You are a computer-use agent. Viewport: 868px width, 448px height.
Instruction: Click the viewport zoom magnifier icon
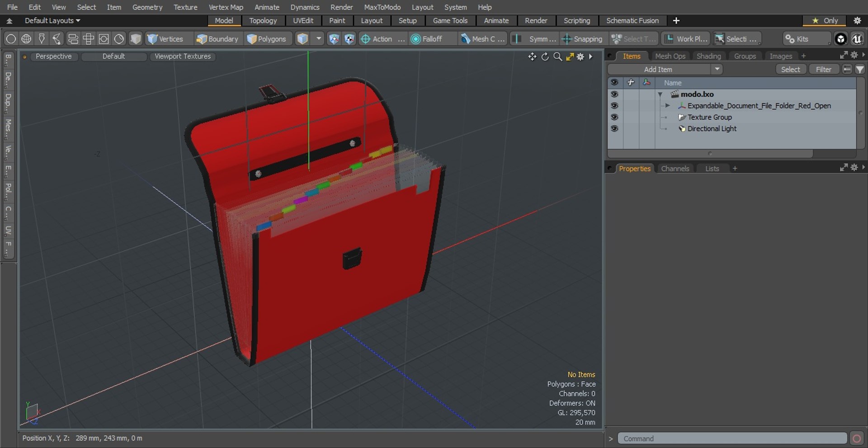click(558, 57)
